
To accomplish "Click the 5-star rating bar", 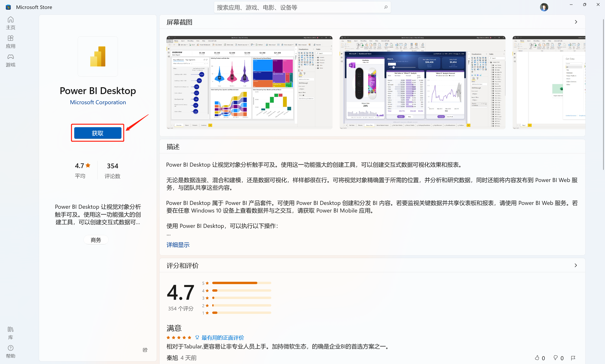I will (241, 283).
